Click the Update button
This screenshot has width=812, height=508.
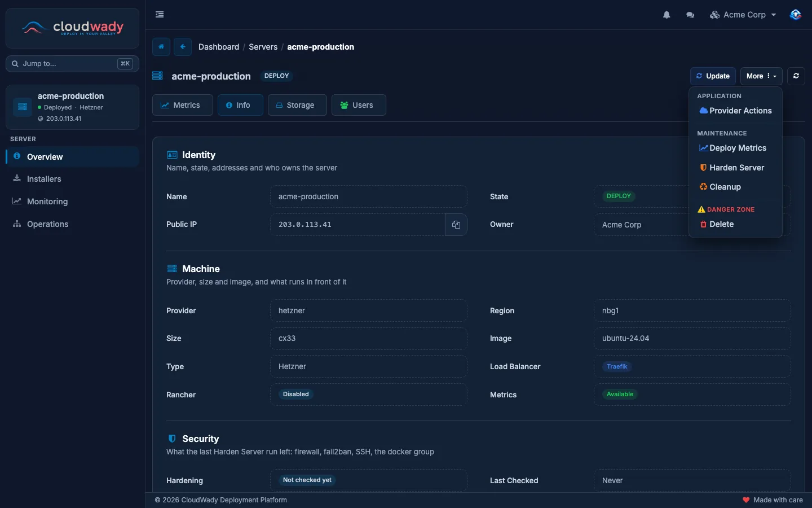(x=713, y=76)
